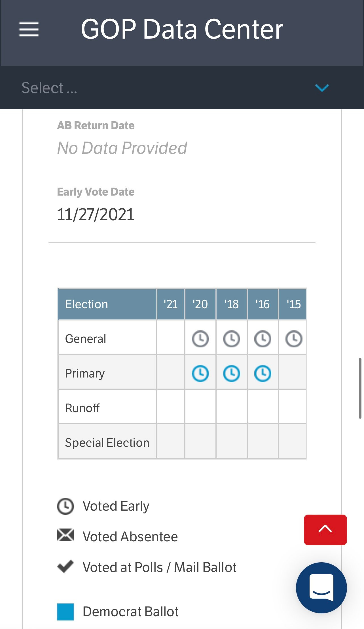Click the Democrat Ballot blue color swatch

click(x=65, y=612)
